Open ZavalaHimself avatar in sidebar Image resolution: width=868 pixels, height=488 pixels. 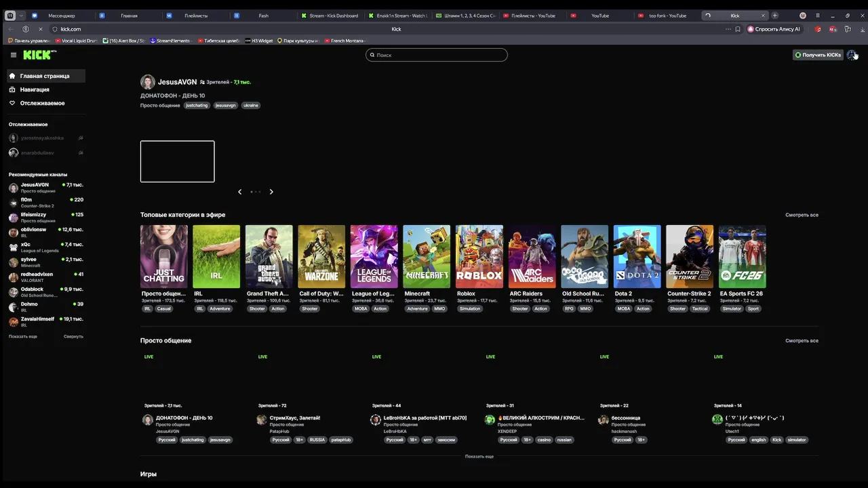14,322
